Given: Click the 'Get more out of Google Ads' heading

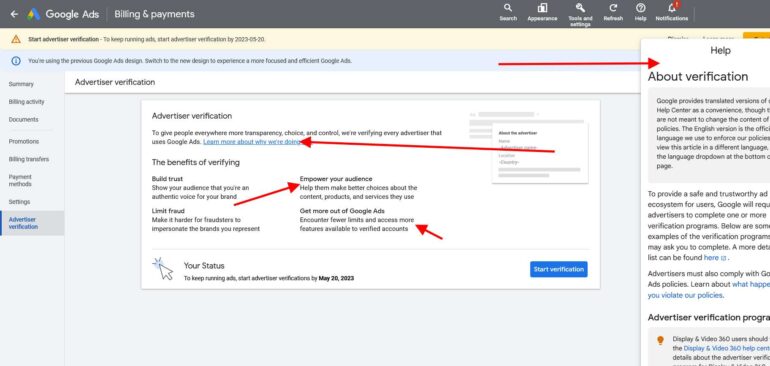Looking at the screenshot, I should (x=342, y=211).
